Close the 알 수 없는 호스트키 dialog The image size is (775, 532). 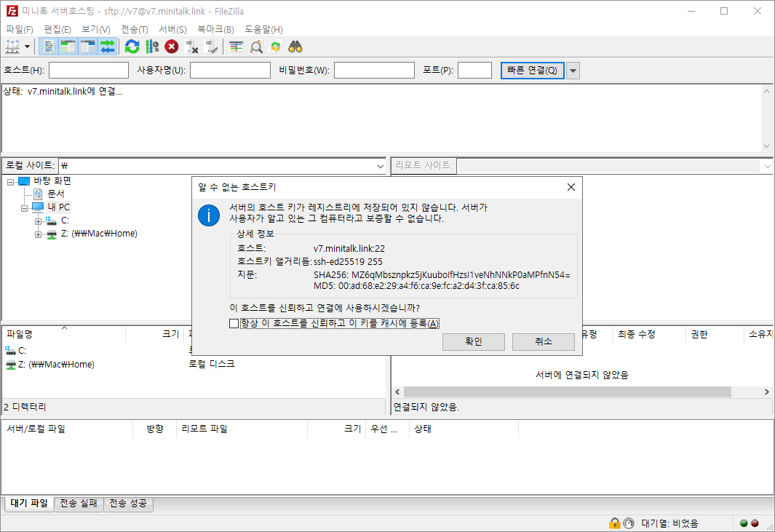click(x=571, y=187)
